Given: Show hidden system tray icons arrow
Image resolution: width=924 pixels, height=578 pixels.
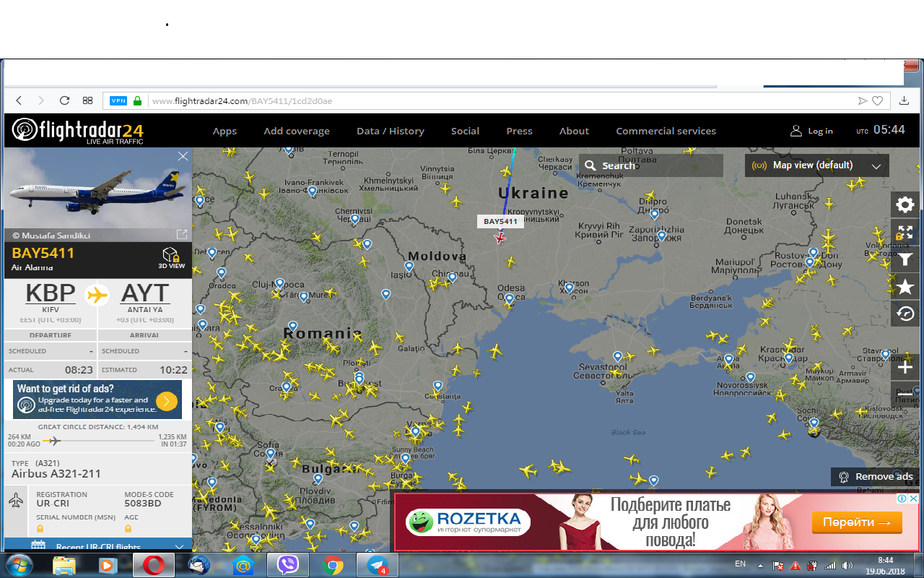Looking at the screenshot, I should (x=760, y=565).
